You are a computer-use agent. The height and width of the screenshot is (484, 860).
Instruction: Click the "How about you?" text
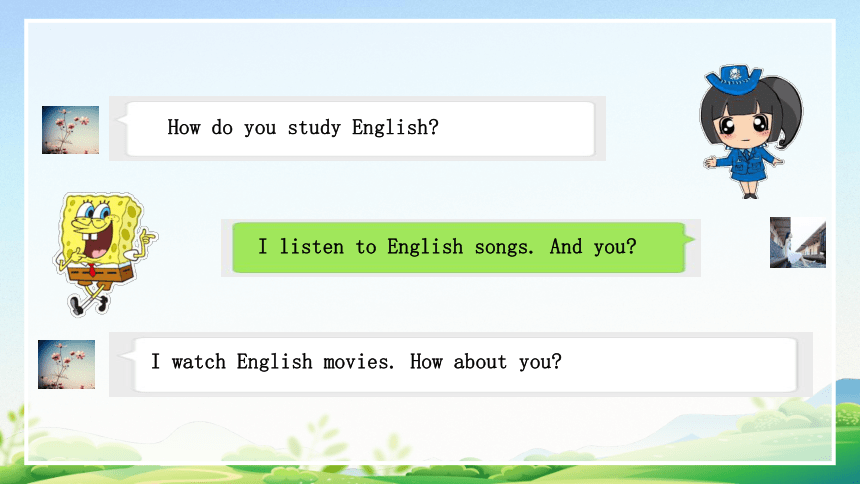pyautogui.click(x=485, y=362)
